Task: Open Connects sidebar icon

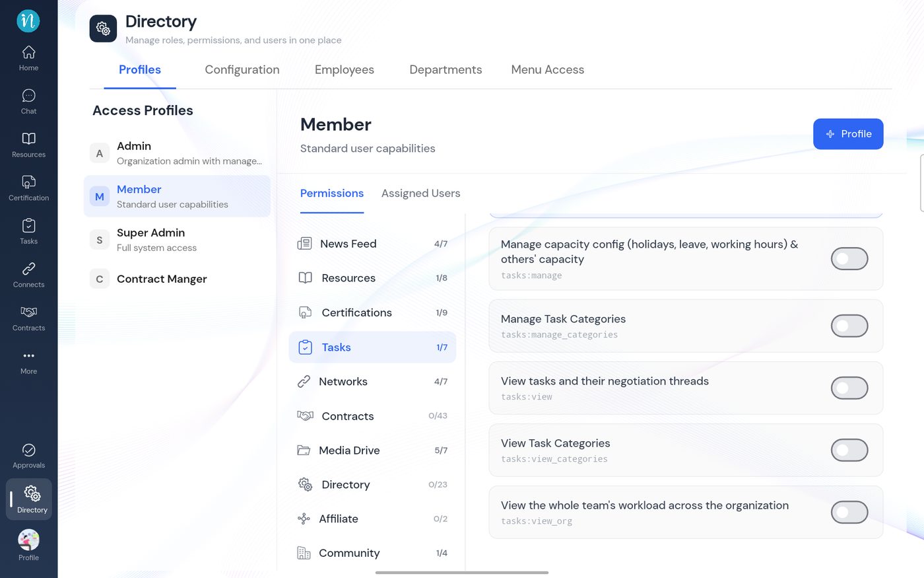Action: (28, 275)
